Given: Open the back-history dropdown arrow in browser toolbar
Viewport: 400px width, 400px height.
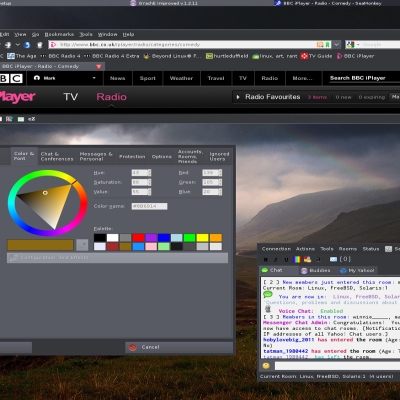Looking at the screenshot, I should click(18, 45).
